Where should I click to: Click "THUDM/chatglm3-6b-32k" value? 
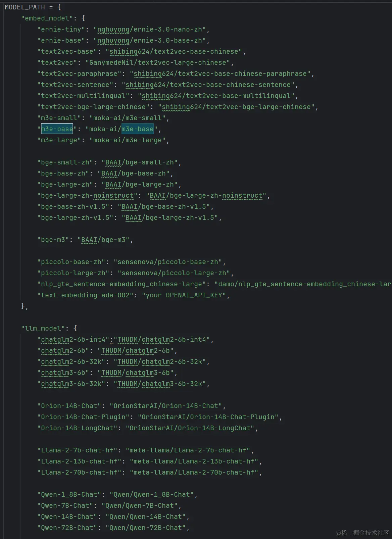160,384
